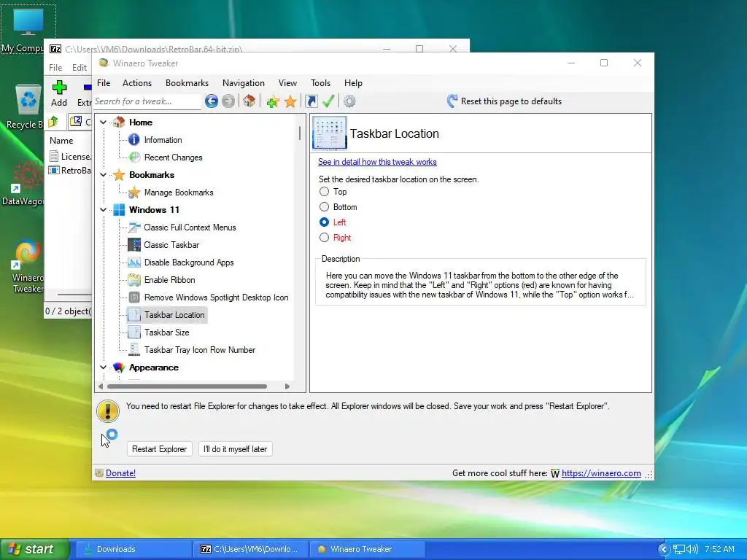This screenshot has width=747, height=560.
Task: Open the Bookmarks menu
Action: click(x=187, y=83)
